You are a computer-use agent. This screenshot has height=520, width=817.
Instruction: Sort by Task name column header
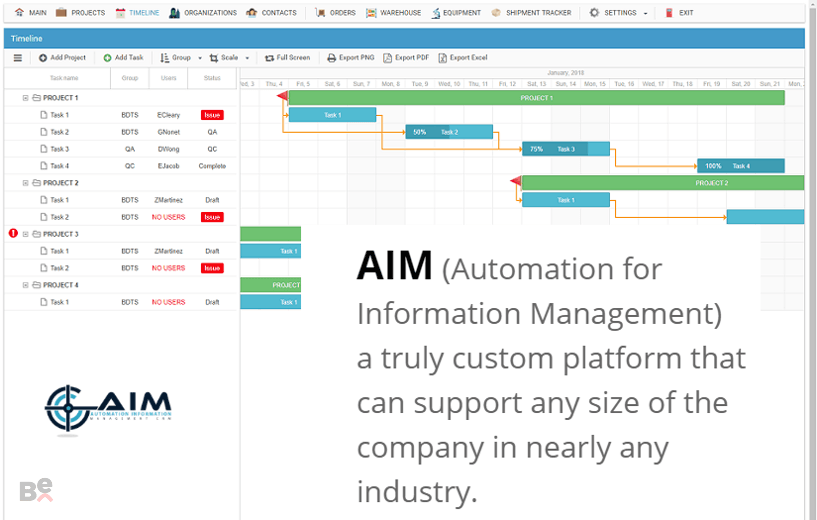click(x=64, y=78)
